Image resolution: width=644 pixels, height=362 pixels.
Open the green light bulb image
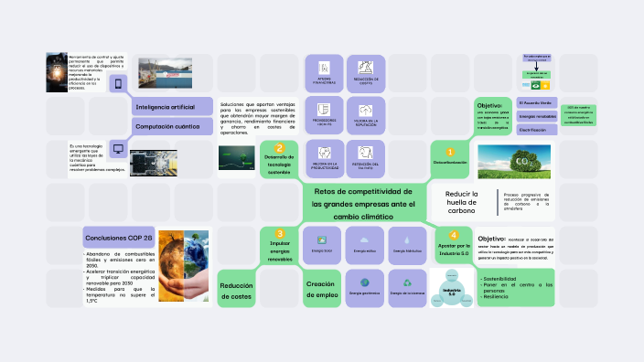pyautogui.click(x=237, y=157)
